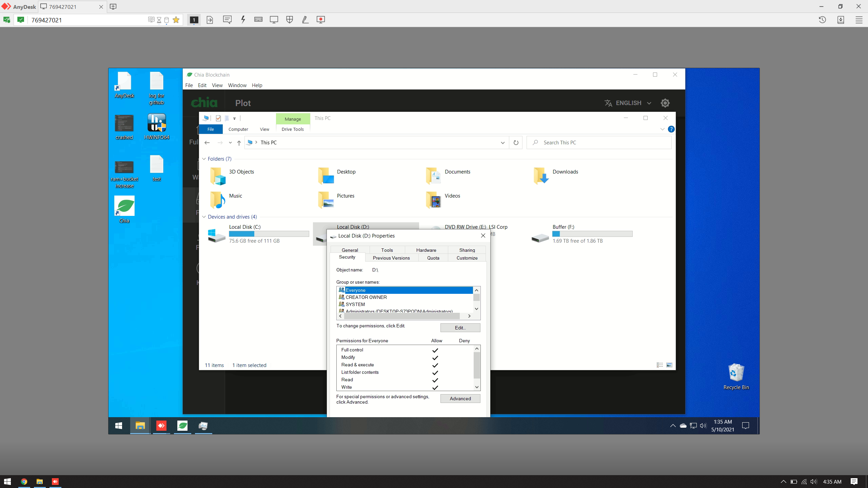Toggle Chia dark mode sun icon
The width and height of the screenshot is (868, 488).
665,103
